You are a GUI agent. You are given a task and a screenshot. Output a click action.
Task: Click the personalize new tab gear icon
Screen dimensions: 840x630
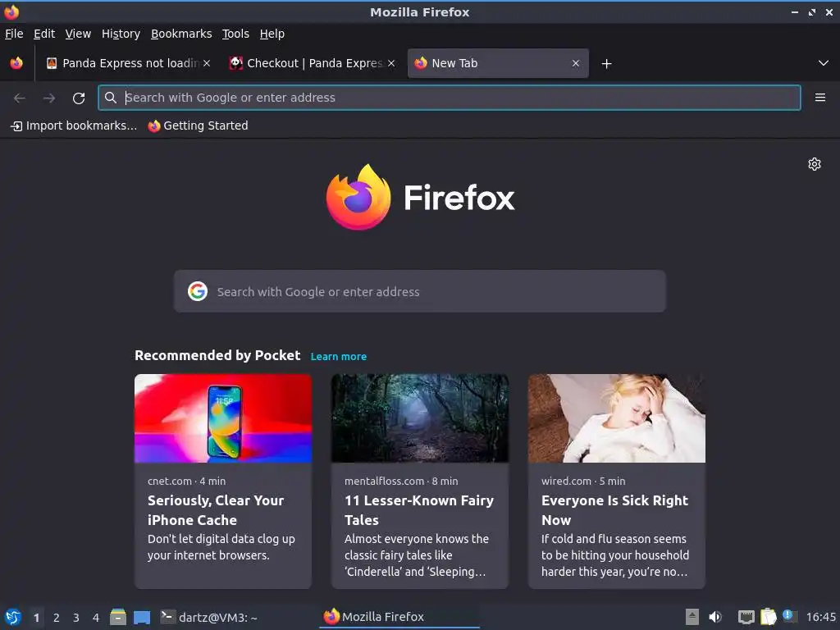tap(815, 164)
